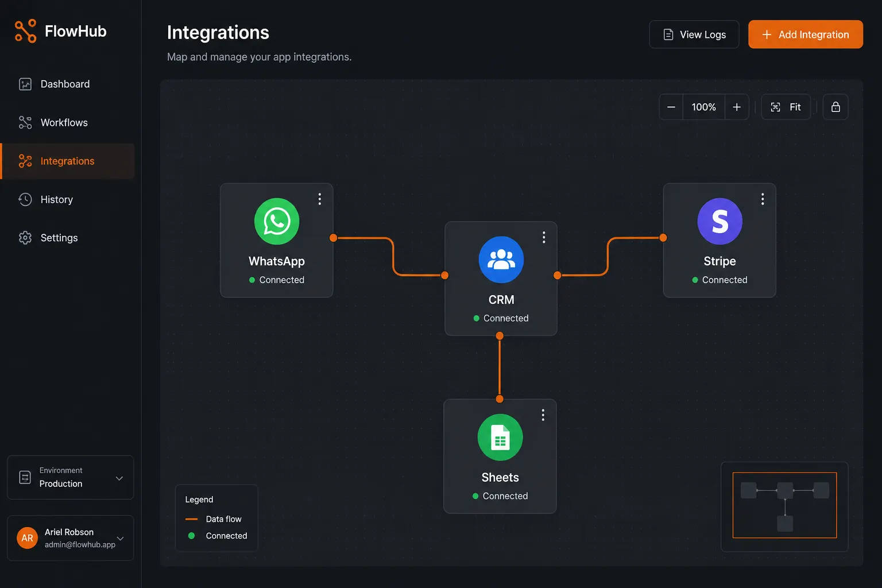The height and width of the screenshot is (588, 882).
Task: Open the History section
Action: (x=68, y=200)
